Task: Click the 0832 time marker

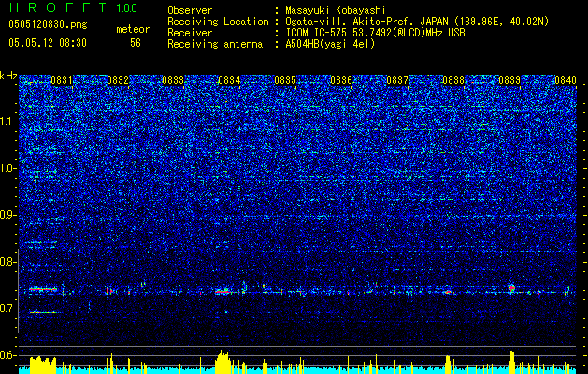Action: tap(118, 80)
